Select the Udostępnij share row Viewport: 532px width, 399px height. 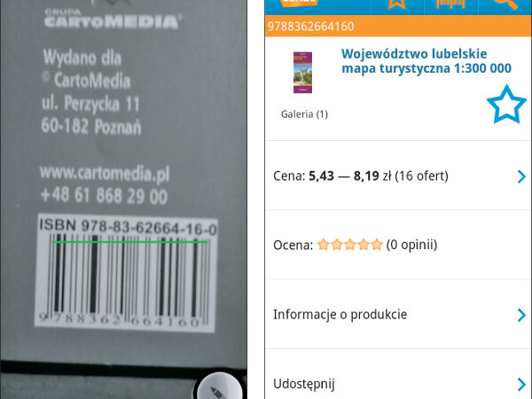pyautogui.click(x=398, y=377)
